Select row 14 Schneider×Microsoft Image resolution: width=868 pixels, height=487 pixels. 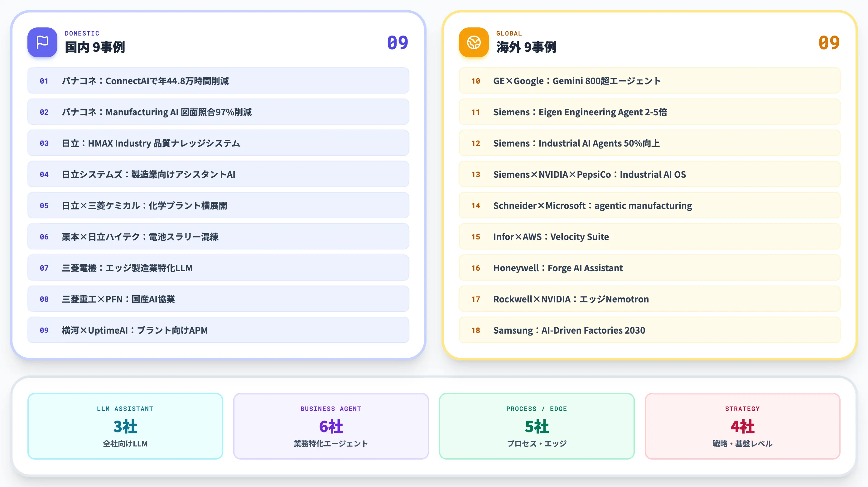(x=649, y=205)
